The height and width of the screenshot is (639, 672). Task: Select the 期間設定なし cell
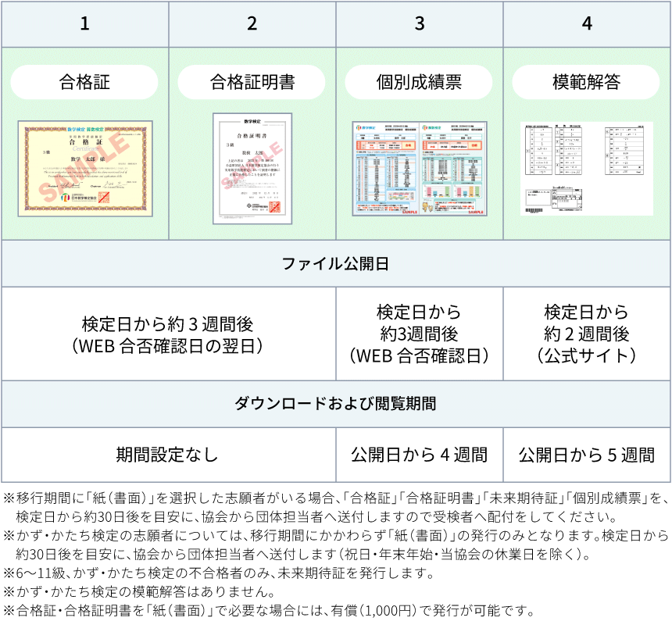pyautogui.click(x=168, y=455)
